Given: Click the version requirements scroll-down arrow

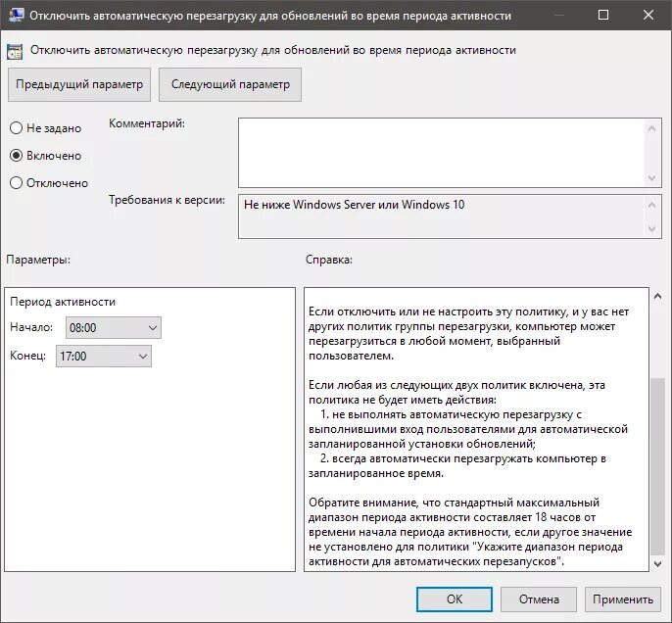Looking at the screenshot, I should 652,229.
